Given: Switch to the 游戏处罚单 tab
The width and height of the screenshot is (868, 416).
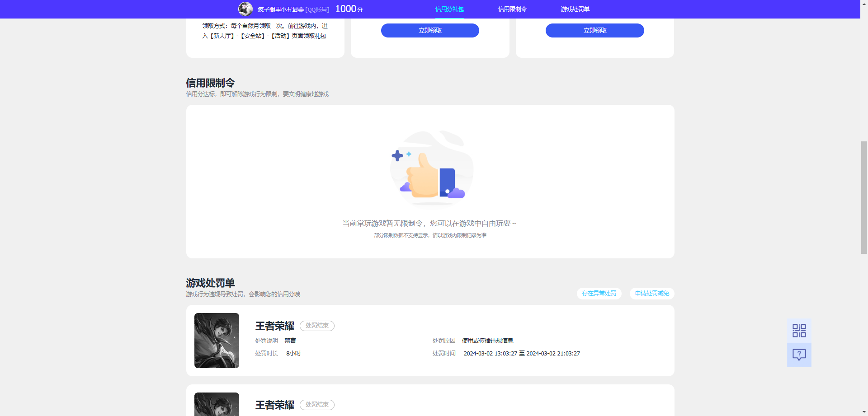Looking at the screenshot, I should (x=574, y=9).
